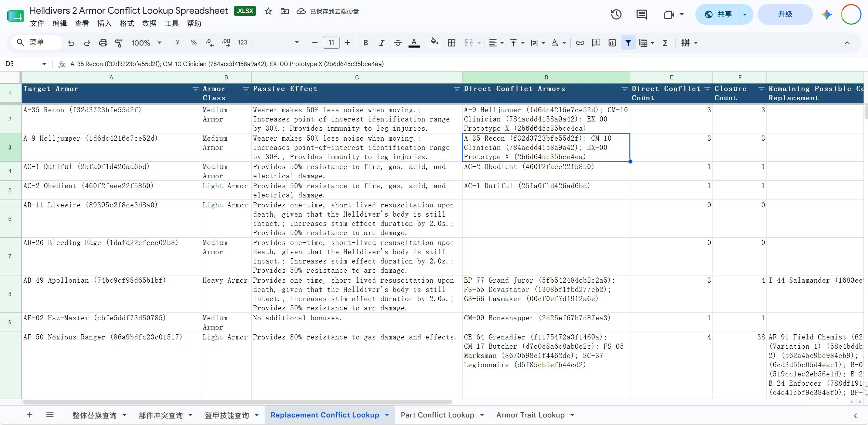This screenshot has height=425, width=868.
Task: Open the 编辑 menu
Action: coord(59,23)
